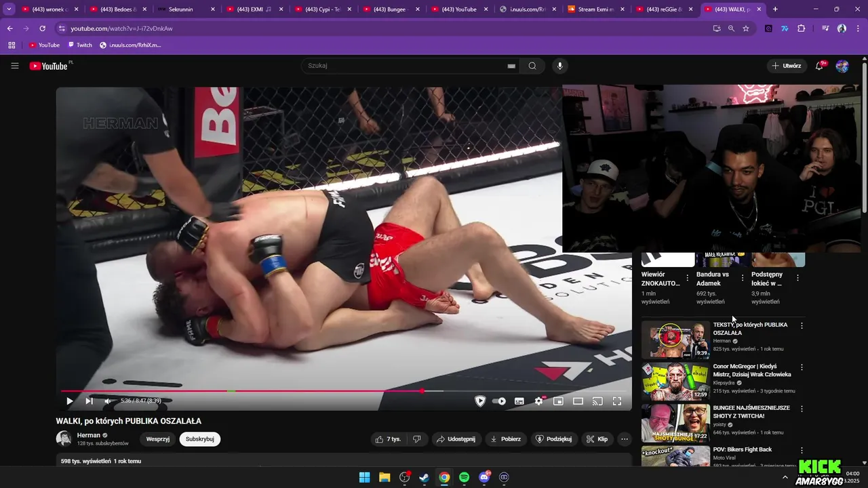
Task: Bookmark this page with star icon
Action: (x=746, y=28)
